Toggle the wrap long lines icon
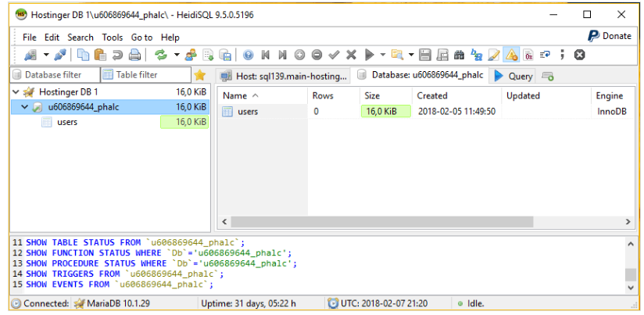This screenshot has height=315, width=644. (545, 55)
